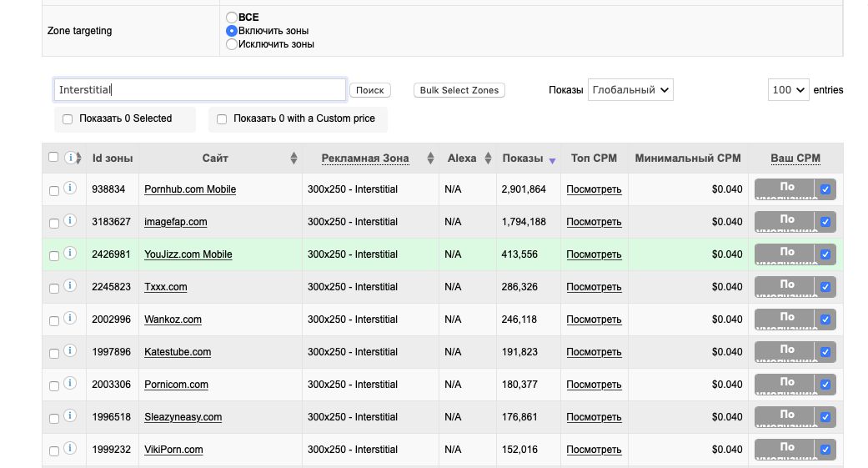Sort table by Сайт column arrows
Image resolution: width=868 pixels, height=468 pixels.
click(x=294, y=159)
